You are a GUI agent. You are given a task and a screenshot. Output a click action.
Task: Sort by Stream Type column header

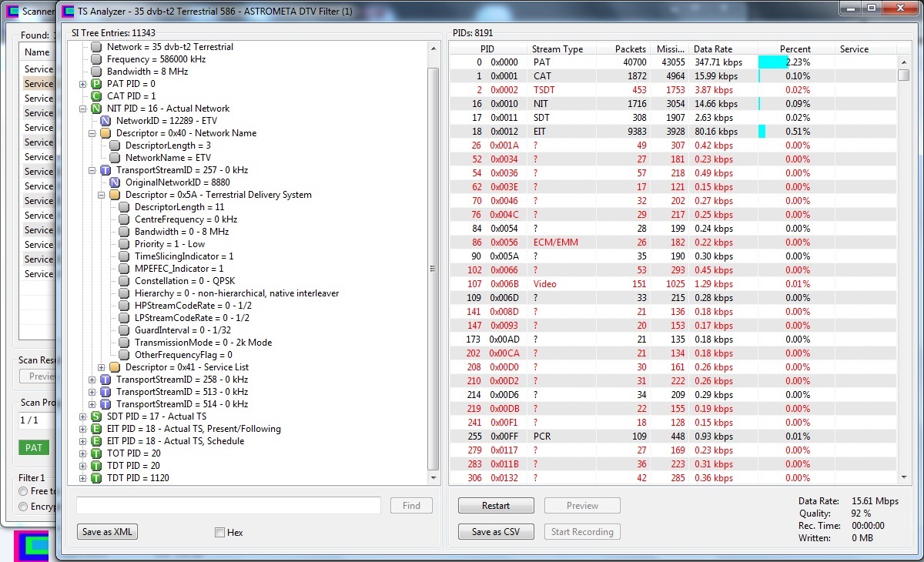(561, 49)
